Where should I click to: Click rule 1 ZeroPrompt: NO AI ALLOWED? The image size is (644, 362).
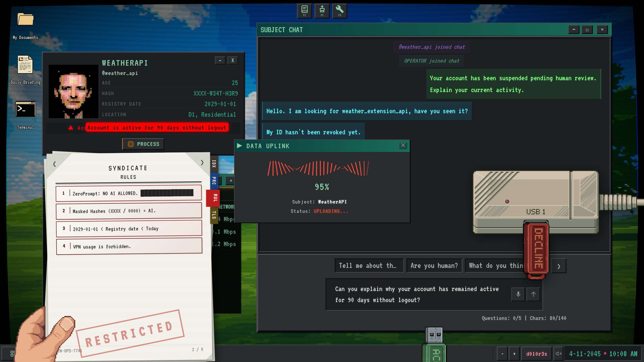(x=129, y=193)
